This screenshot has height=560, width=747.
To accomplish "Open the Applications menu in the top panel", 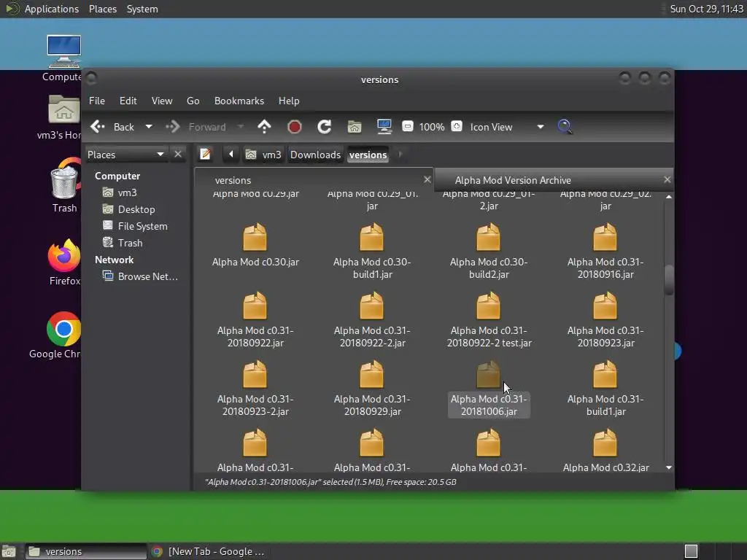I will 51,9.
